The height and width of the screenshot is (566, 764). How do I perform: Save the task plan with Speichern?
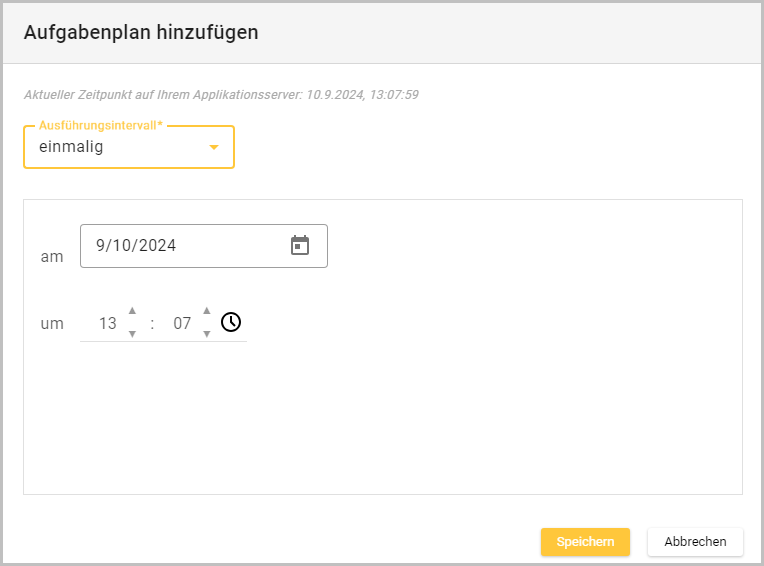[585, 541]
